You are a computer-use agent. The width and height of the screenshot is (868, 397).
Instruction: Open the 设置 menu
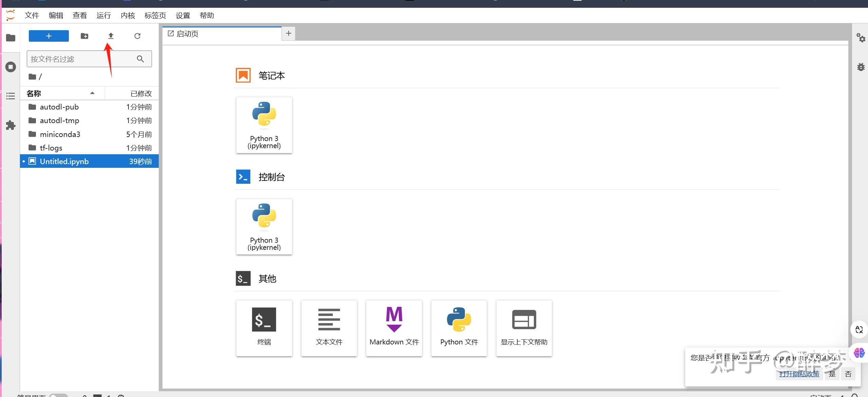[183, 16]
